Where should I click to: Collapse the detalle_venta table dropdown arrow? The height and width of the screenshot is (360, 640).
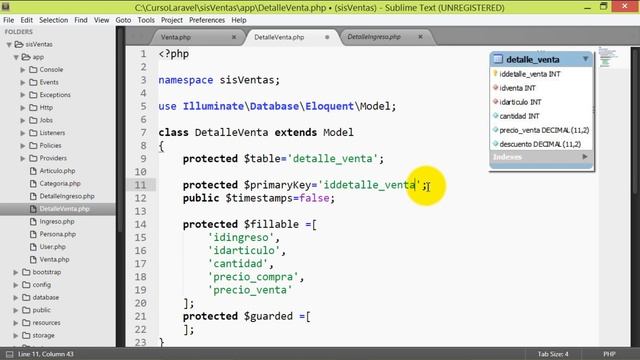[585, 59]
